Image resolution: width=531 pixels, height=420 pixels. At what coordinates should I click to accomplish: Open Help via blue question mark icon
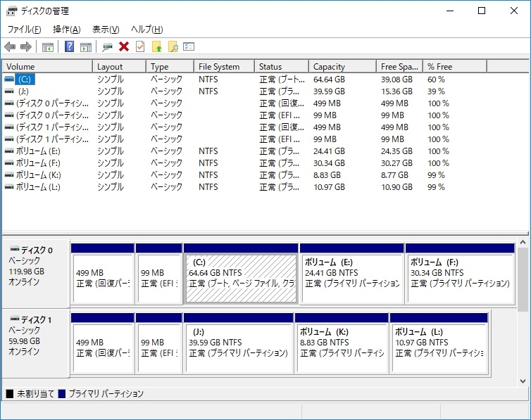pyautogui.click(x=69, y=47)
